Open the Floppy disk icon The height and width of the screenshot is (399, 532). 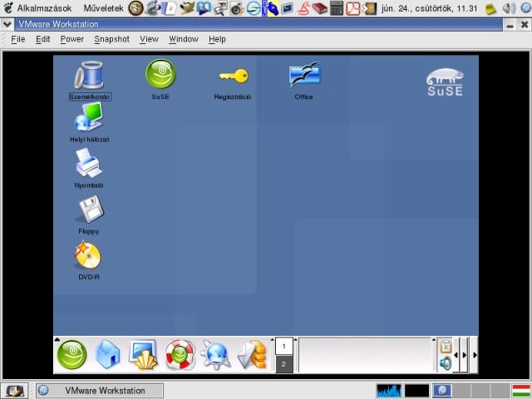coord(89,209)
